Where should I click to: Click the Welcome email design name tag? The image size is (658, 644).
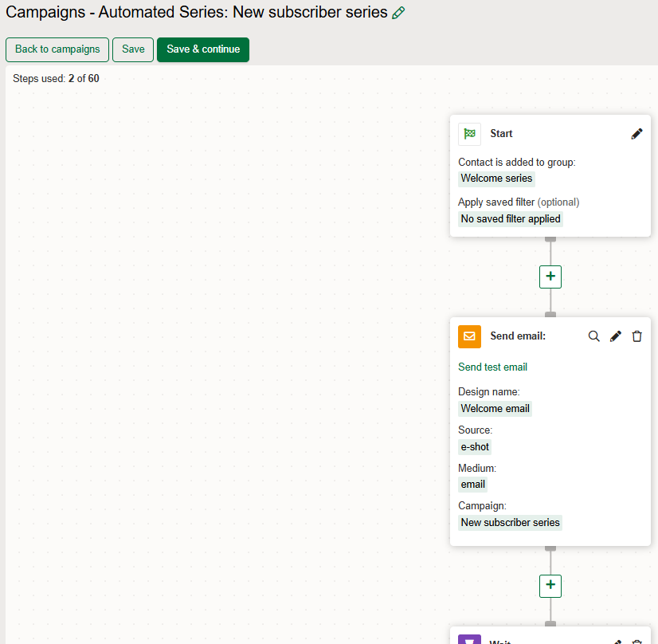point(495,408)
